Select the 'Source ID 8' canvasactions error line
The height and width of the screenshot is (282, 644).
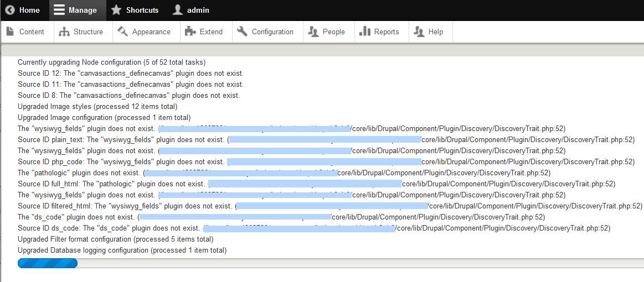click(x=129, y=96)
